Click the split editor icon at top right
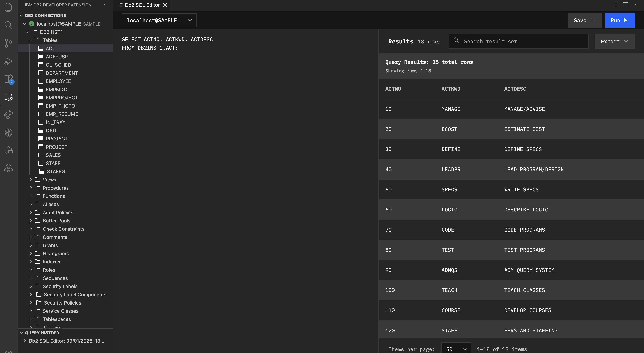The height and width of the screenshot is (353, 644). point(626,5)
